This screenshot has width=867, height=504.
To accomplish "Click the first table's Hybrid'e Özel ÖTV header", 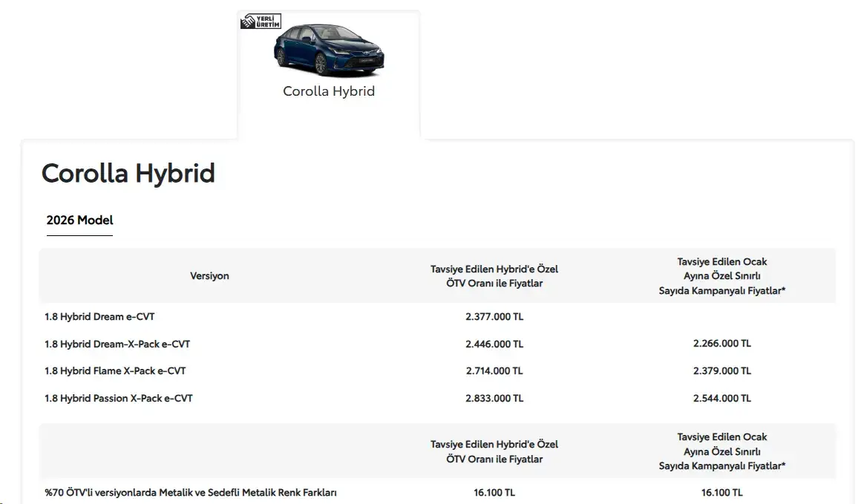I will [494, 276].
